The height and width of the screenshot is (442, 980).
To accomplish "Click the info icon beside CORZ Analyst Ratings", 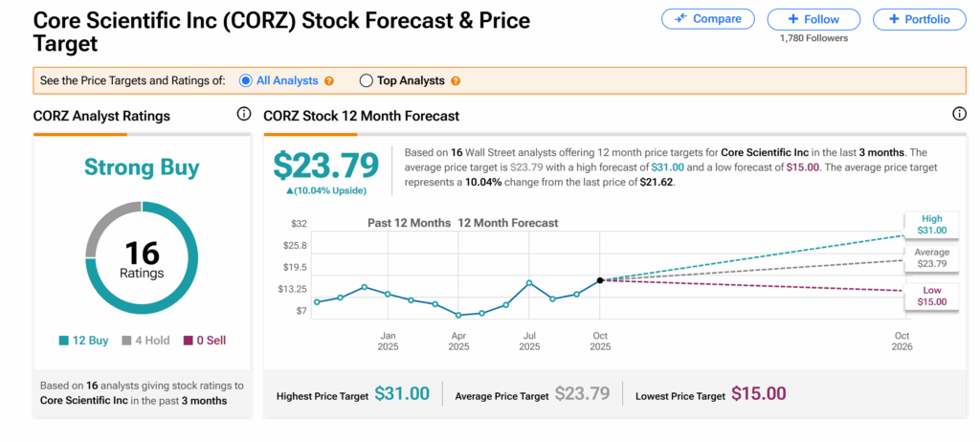I will (244, 115).
